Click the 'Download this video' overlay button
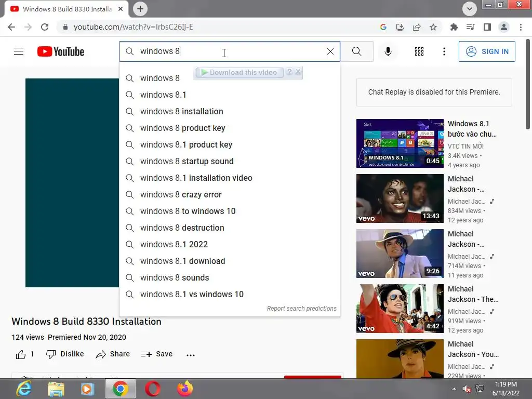 (x=239, y=72)
